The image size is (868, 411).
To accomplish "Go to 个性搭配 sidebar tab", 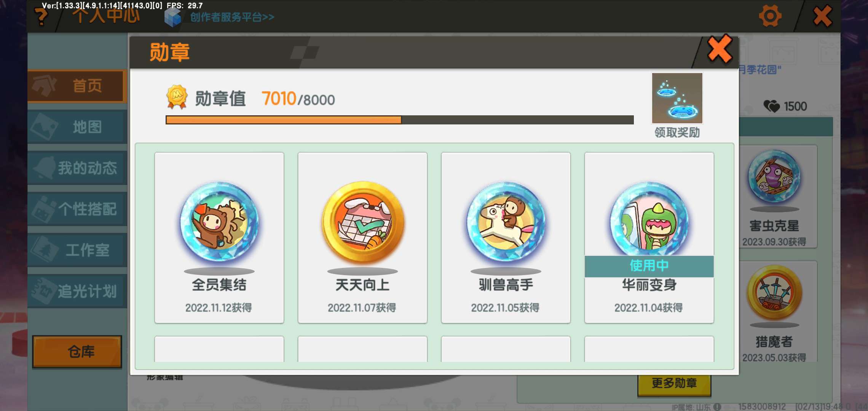I will pyautogui.click(x=77, y=209).
